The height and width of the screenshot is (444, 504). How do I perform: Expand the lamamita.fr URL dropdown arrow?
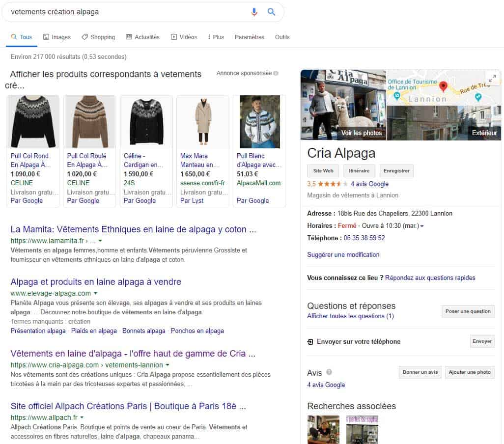(100, 241)
